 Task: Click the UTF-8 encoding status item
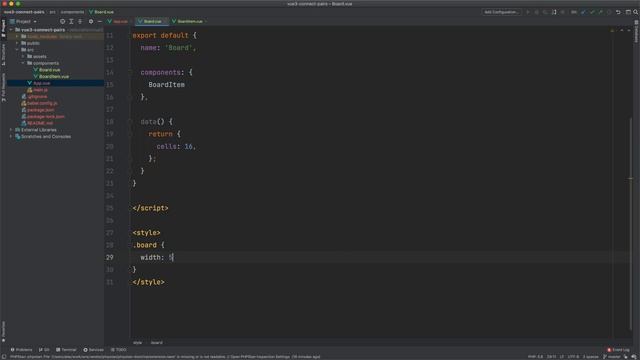pos(573,357)
